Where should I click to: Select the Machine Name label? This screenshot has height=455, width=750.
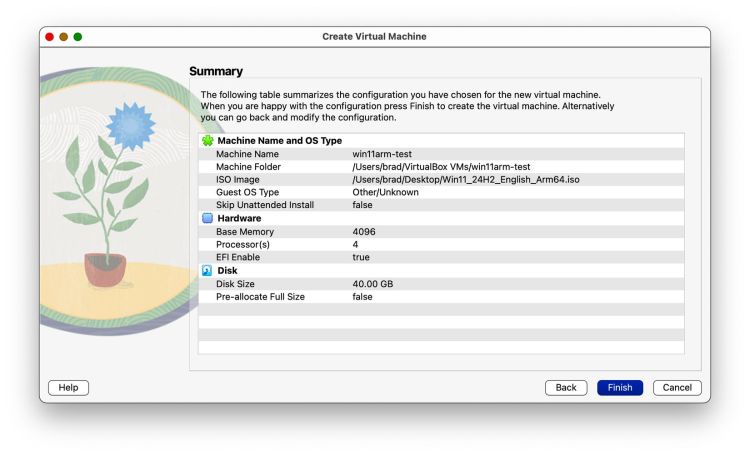click(x=247, y=154)
